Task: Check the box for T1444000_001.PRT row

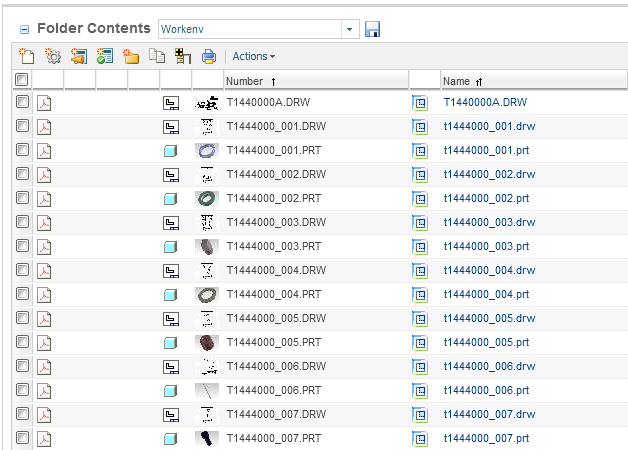Action: [22, 150]
